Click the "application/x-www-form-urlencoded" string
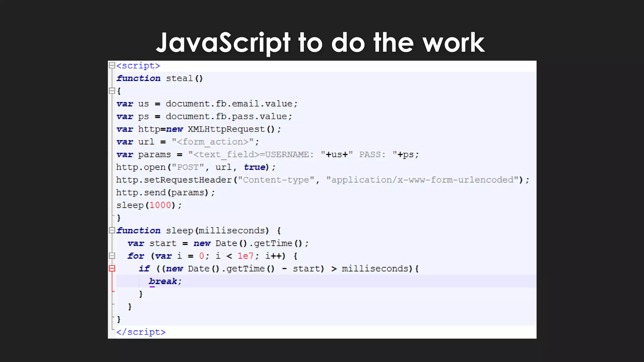Viewport: 644px width, 362px height. [422, 180]
